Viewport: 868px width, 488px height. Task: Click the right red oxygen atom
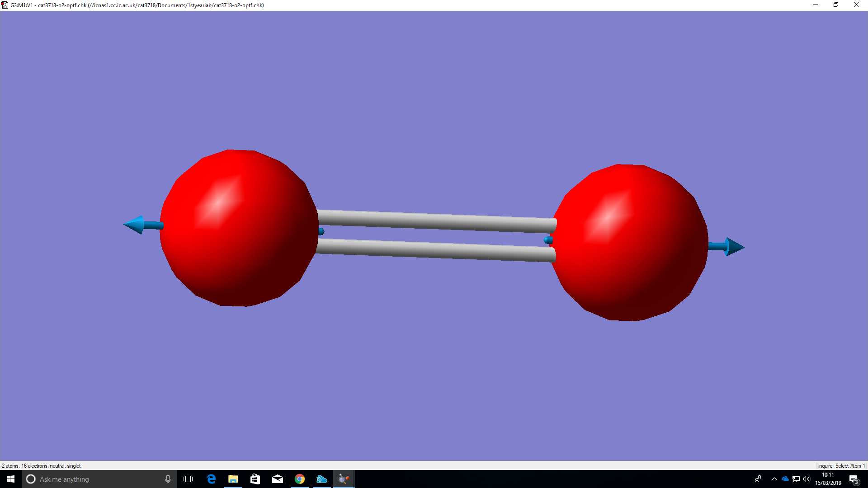click(628, 243)
